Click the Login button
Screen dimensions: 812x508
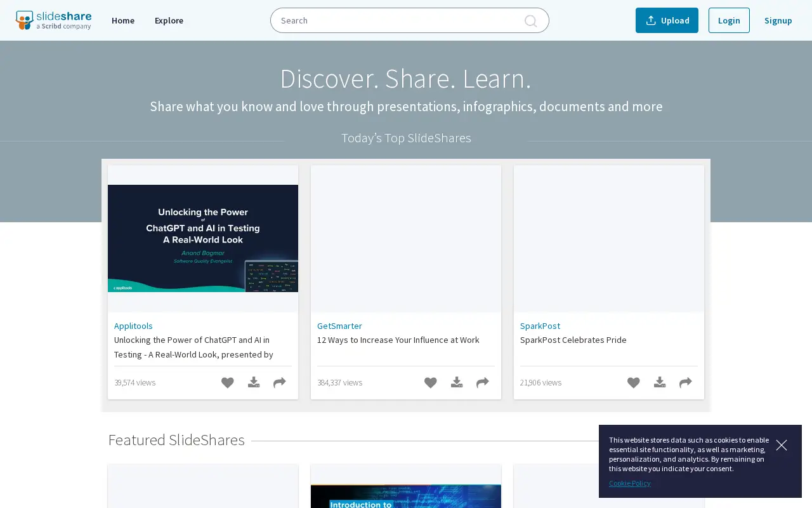(729, 20)
